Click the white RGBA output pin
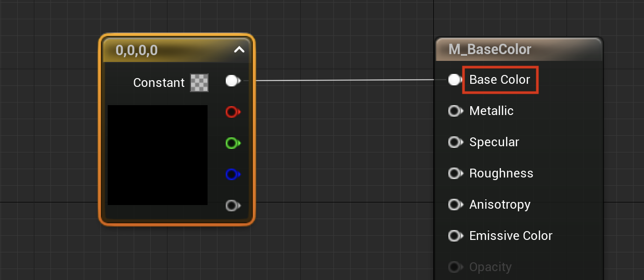The height and width of the screenshot is (280, 644). (233, 81)
